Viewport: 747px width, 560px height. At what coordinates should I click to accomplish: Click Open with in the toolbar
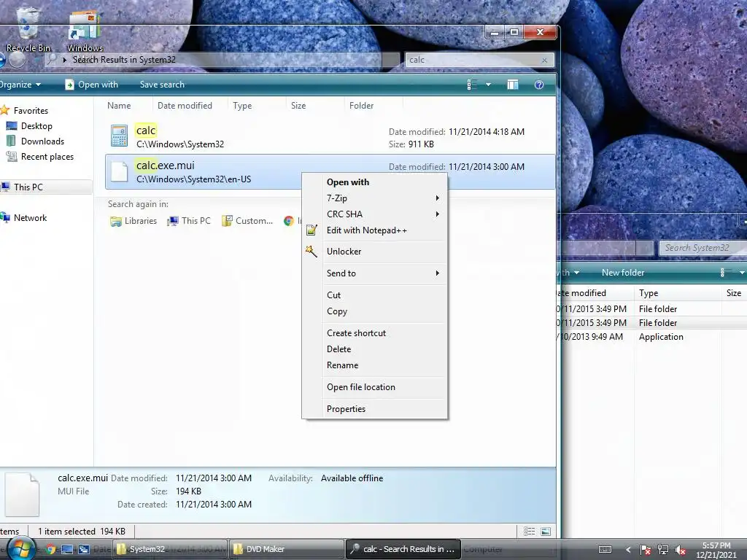[x=91, y=85]
